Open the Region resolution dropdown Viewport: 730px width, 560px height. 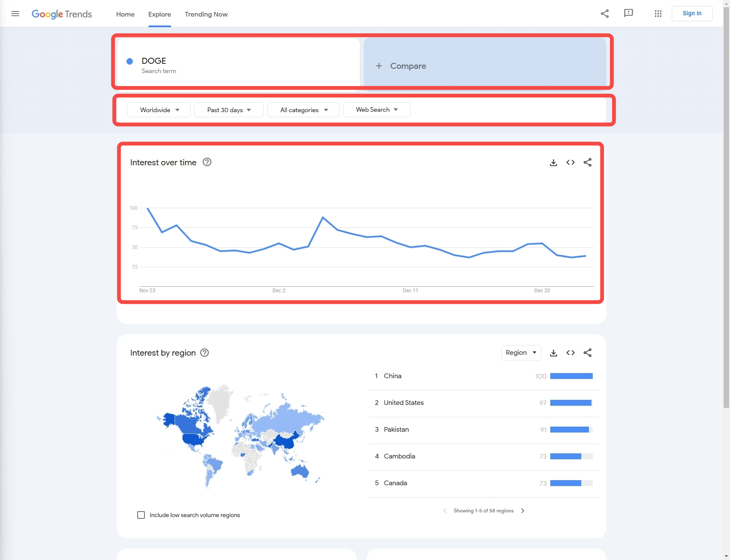521,353
